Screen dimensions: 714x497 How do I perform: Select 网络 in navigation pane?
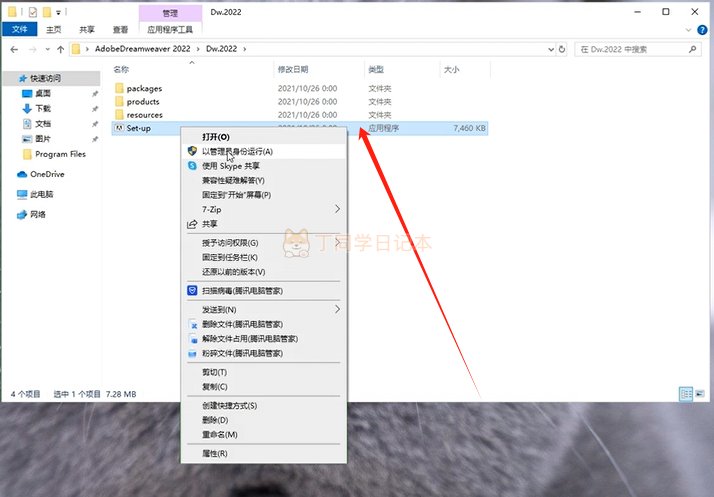click(37, 214)
